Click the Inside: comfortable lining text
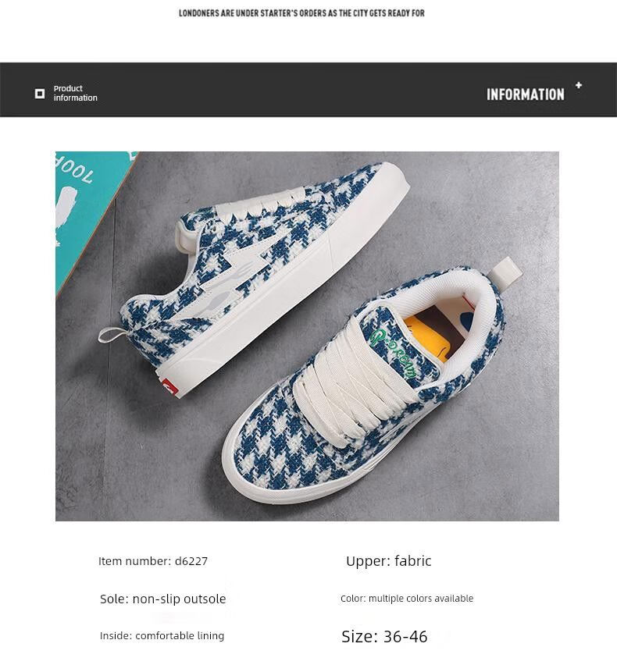617x672 pixels. click(162, 635)
